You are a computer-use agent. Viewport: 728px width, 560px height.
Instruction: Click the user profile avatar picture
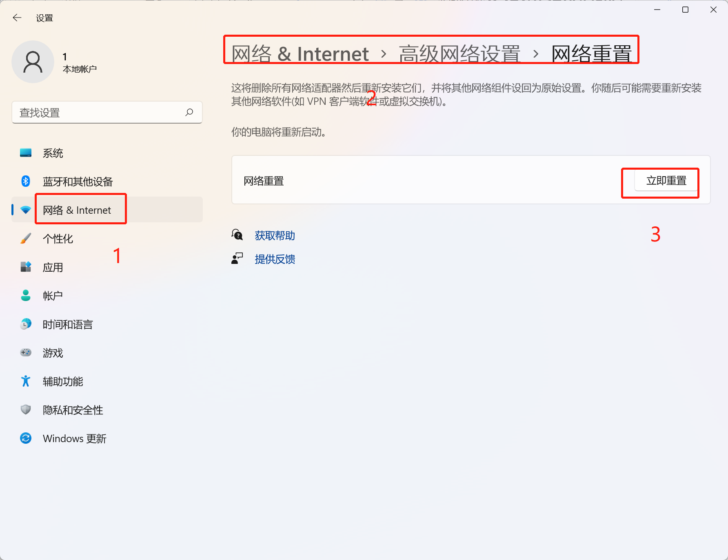pyautogui.click(x=33, y=62)
